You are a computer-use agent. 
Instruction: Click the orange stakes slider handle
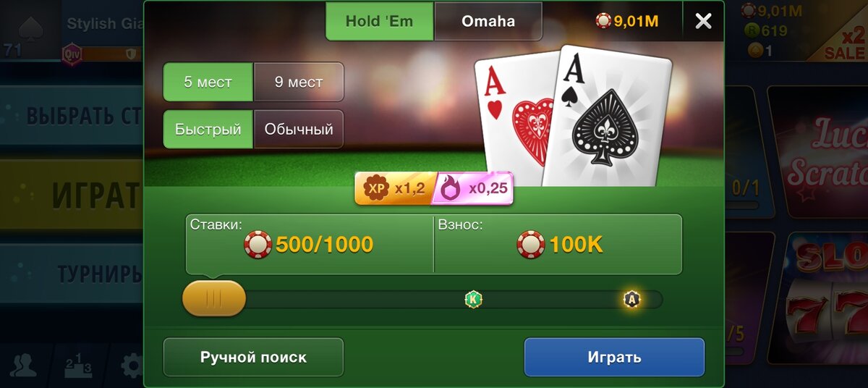click(x=214, y=298)
